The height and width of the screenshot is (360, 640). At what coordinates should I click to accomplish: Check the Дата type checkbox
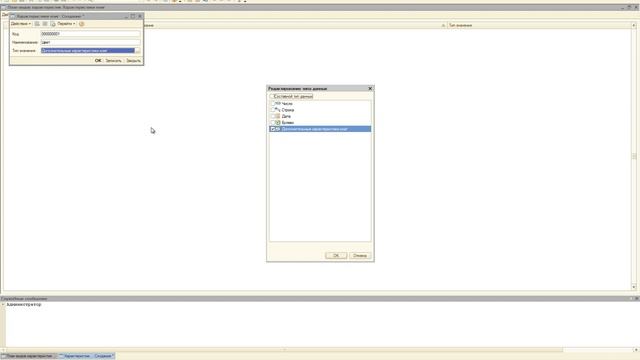pyautogui.click(x=272, y=116)
